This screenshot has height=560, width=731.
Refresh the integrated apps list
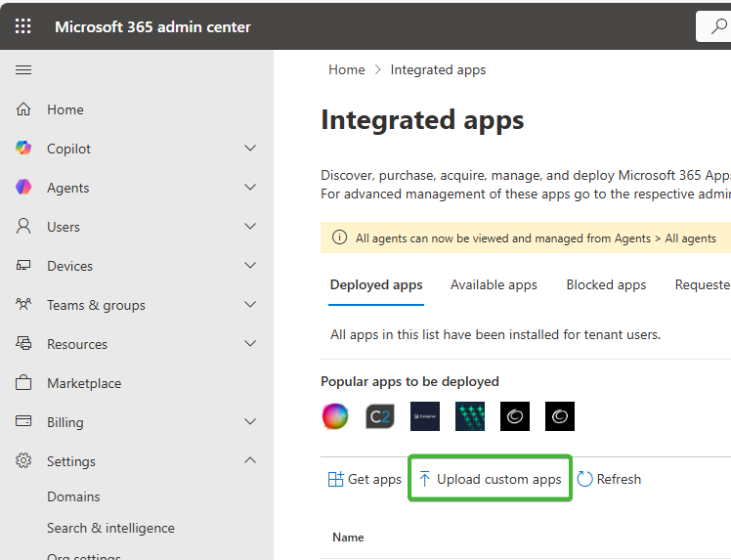pyautogui.click(x=609, y=479)
